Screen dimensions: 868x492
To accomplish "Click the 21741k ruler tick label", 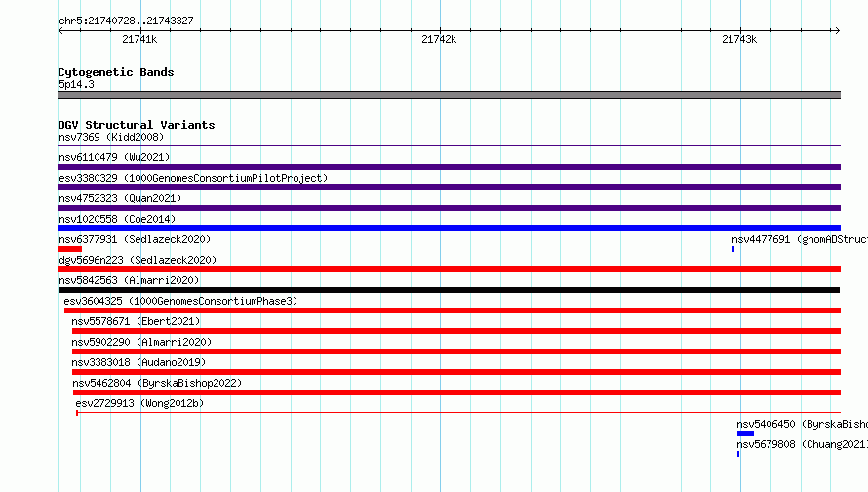I will pos(139,39).
